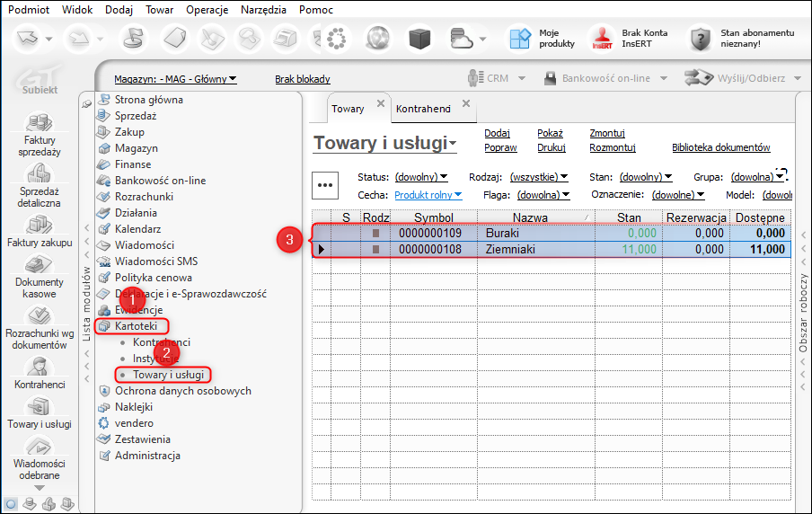Image resolution: width=812 pixels, height=514 pixels.
Task: Open the Naklejki module
Action: [134, 407]
